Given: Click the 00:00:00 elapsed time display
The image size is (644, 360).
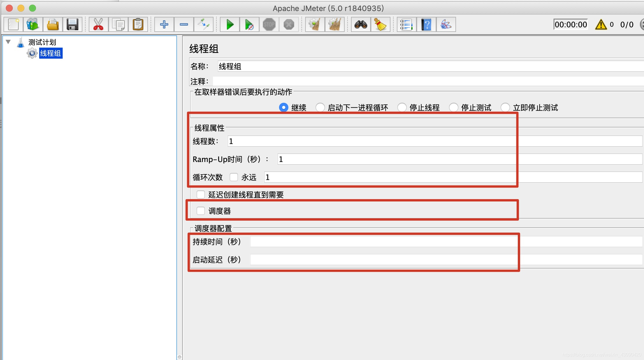Looking at the screenshot, I should click(571, 25).
